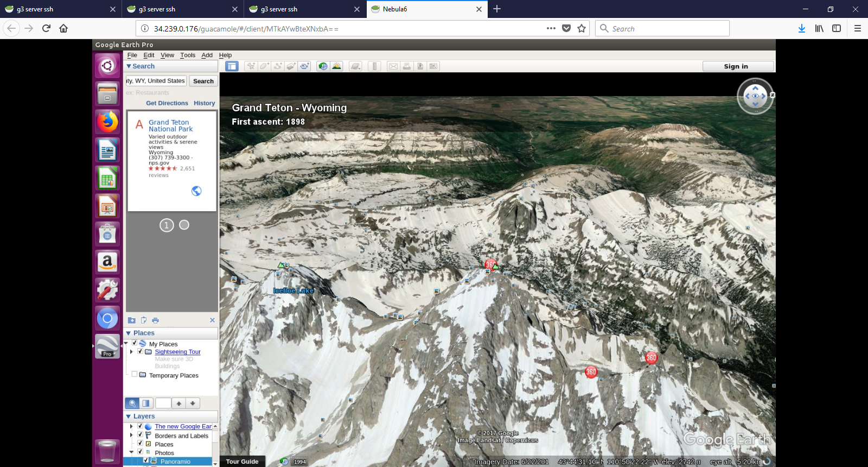Collapse the Search panel
This screenshot has width=868, height=467.
129,66
